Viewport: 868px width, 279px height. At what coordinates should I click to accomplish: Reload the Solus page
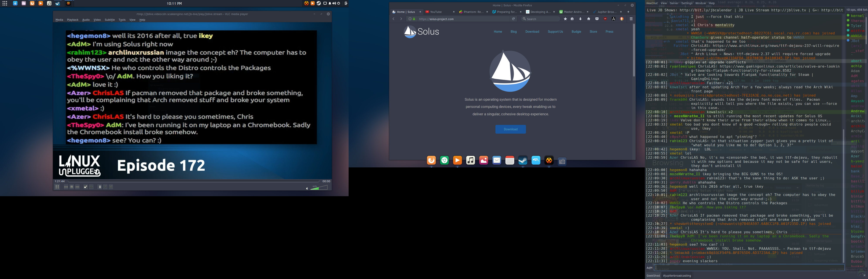click(x=514, y=19)
